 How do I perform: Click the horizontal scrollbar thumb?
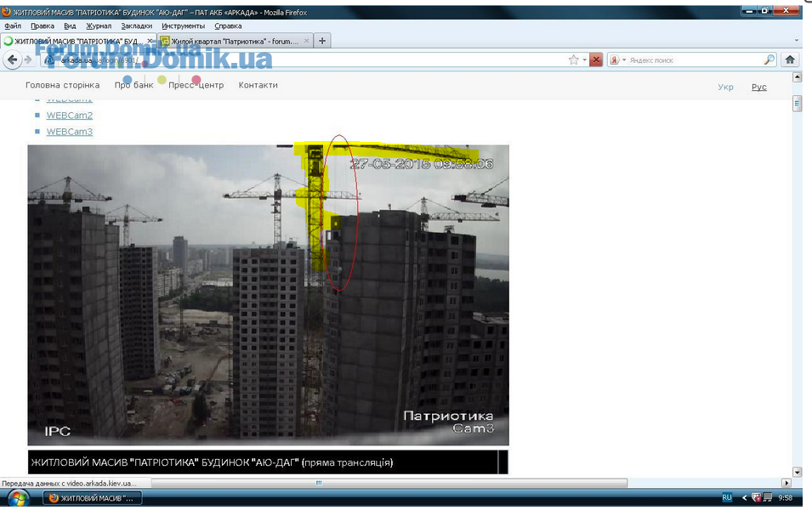pyautogui.click(x=389, y=483)
